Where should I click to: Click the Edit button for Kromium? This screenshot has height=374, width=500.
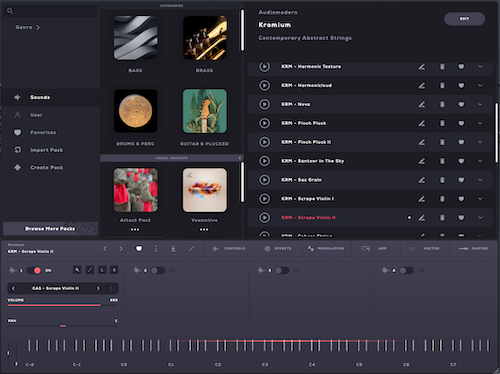[464, 19]
